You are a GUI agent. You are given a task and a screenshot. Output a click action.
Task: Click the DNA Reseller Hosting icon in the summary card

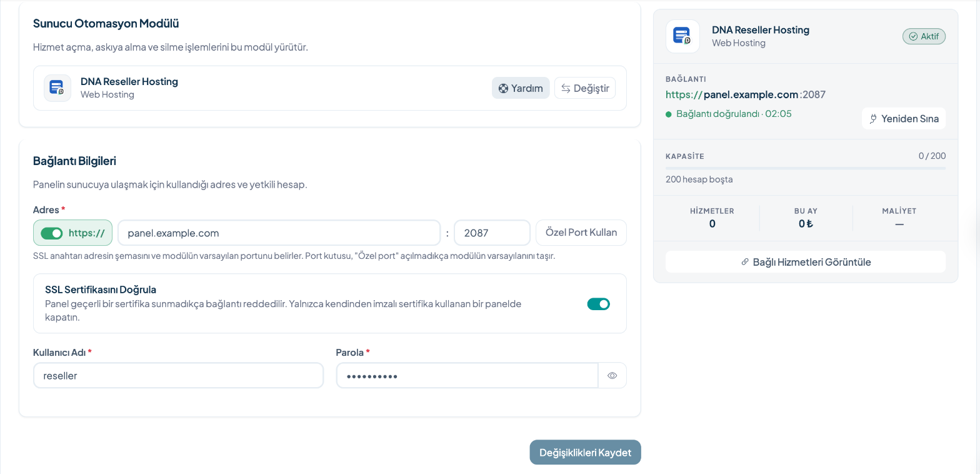click(x=682, y=36)
